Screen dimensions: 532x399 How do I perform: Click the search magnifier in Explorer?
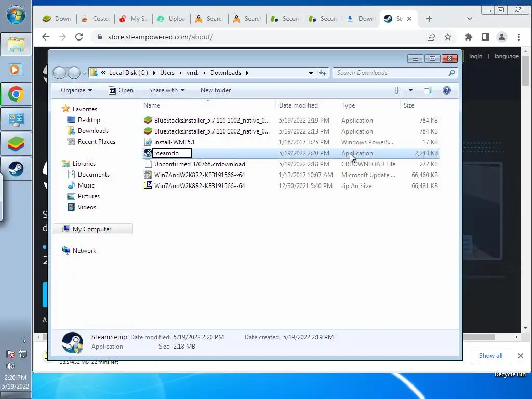pyautogui.click(x=451, y=73)
